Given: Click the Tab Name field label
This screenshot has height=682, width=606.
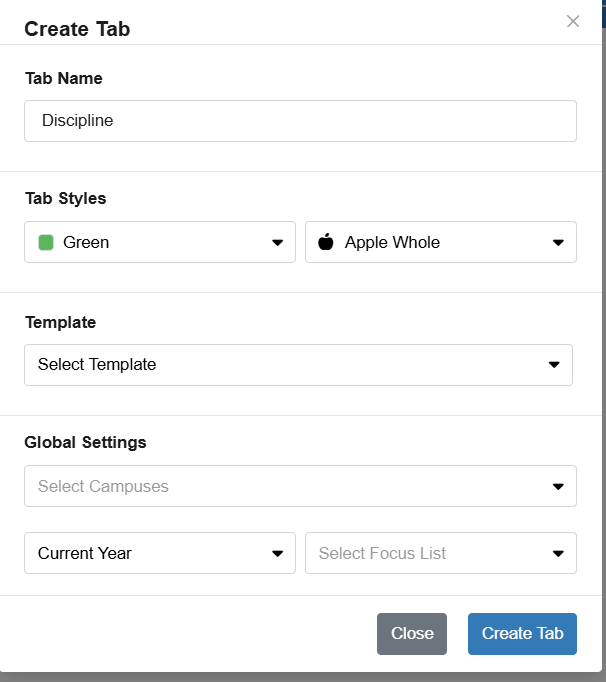Looking at the screenshot, I should tap(64, 78).
